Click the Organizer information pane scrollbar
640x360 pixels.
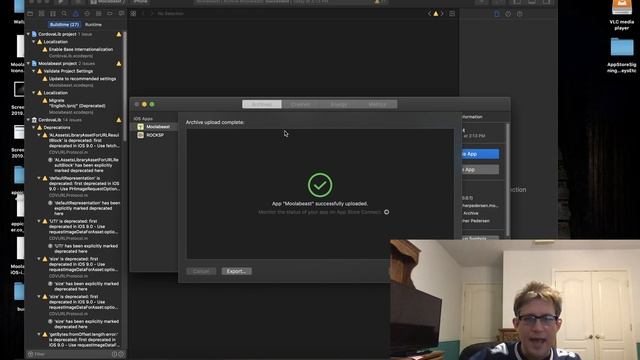click(508, 180)
